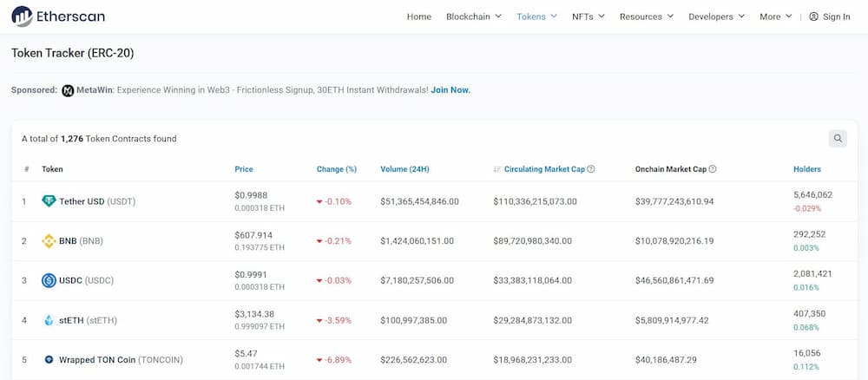Expand the Developers menu dropdown
The height and width of the screenshot is (380, 868).
click(716, 16)
